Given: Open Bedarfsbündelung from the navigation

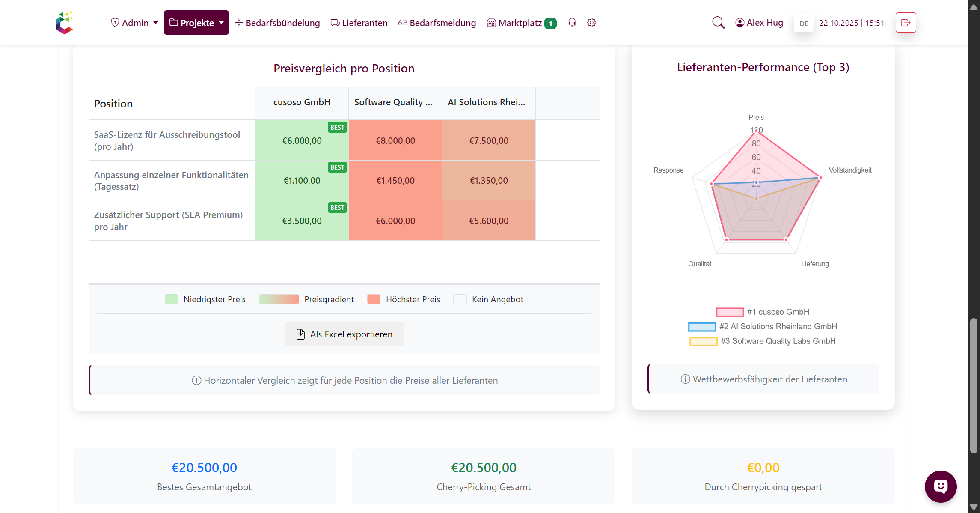Looking at the screenshot, I should click(277, 22).
